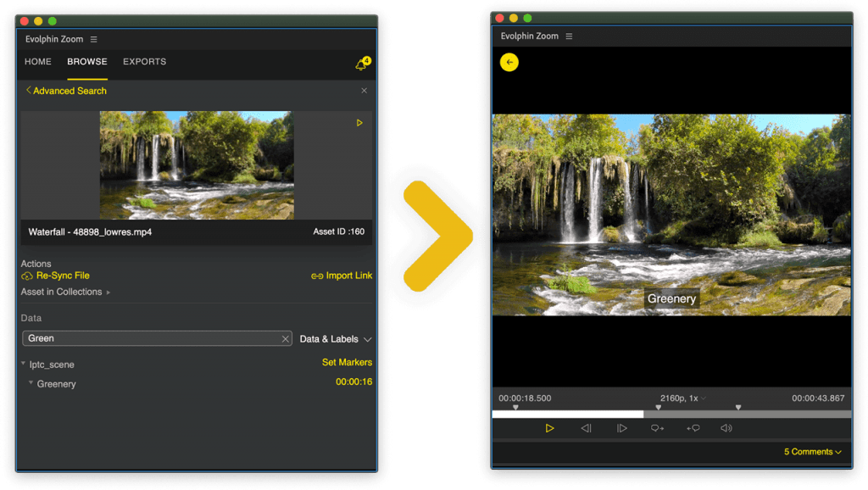Open the Evolphin Zoom hamburger menu
Screen dimensions: 868x490
(93, 38)
